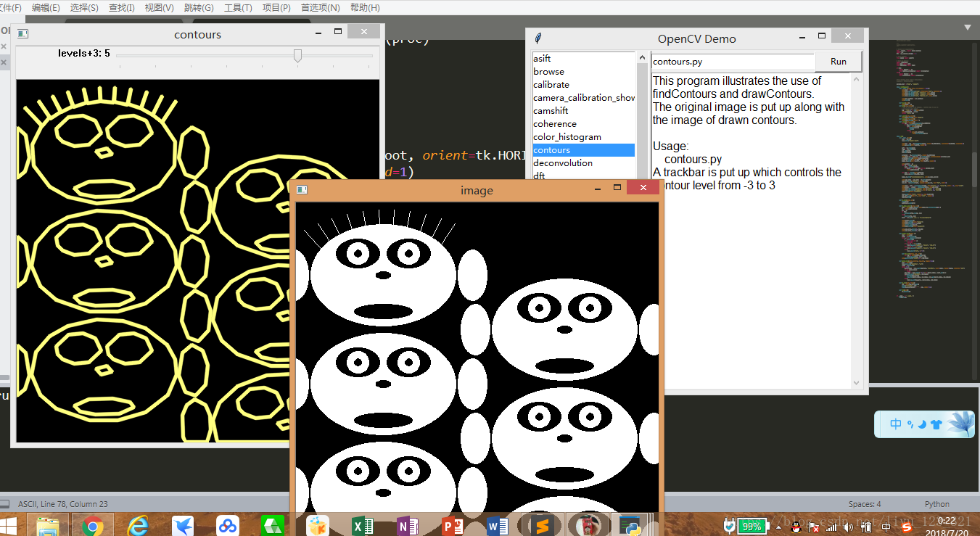The width and height of the screenshot is (980, 536).
Task: Select camshift in demo list
Action: pos(584,111)
